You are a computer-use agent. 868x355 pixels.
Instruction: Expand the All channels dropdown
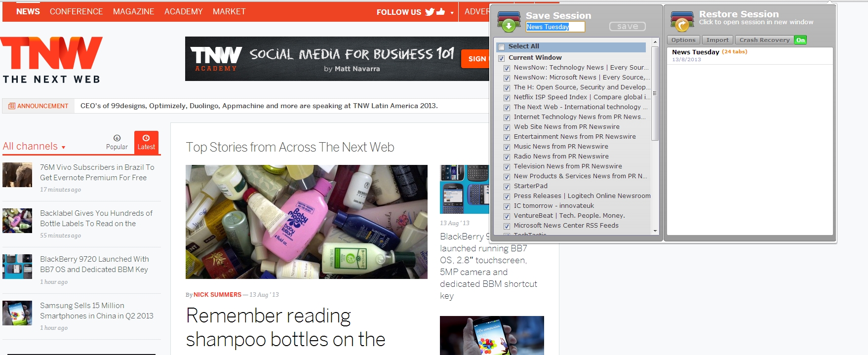pos(34,147)
